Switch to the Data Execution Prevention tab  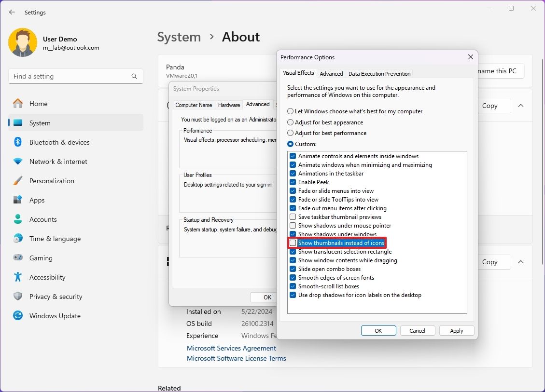point(379,74)
